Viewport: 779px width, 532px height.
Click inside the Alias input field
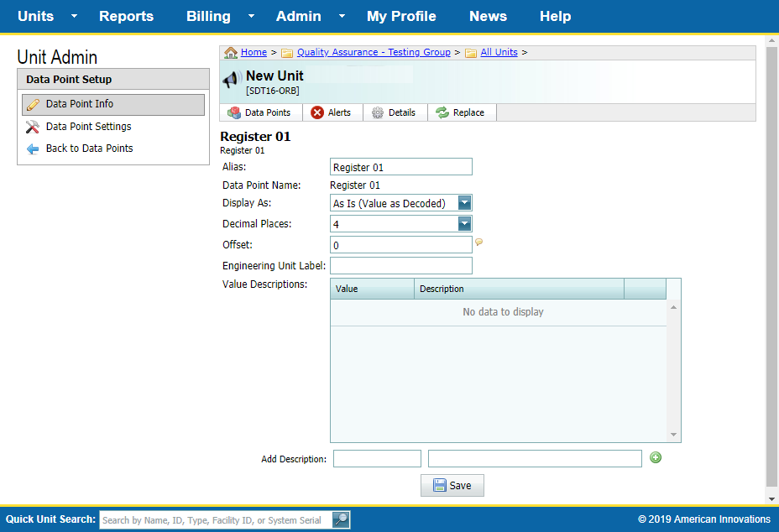(400, 166)
